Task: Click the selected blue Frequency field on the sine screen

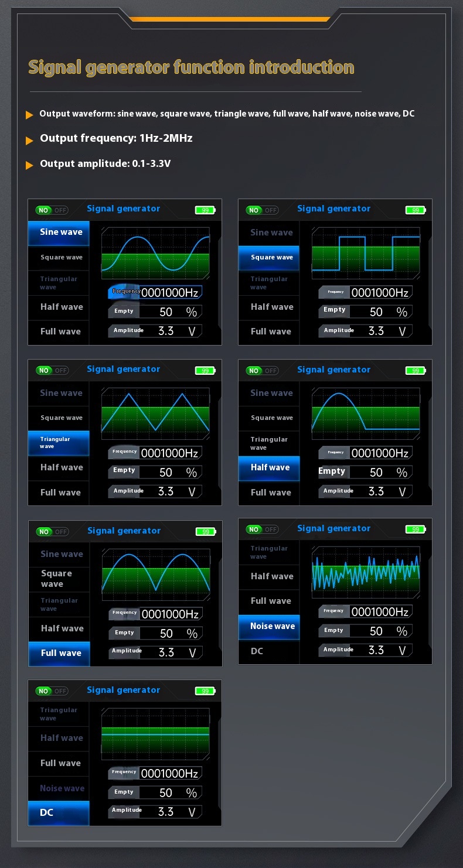Action: (x=155, y=292)
